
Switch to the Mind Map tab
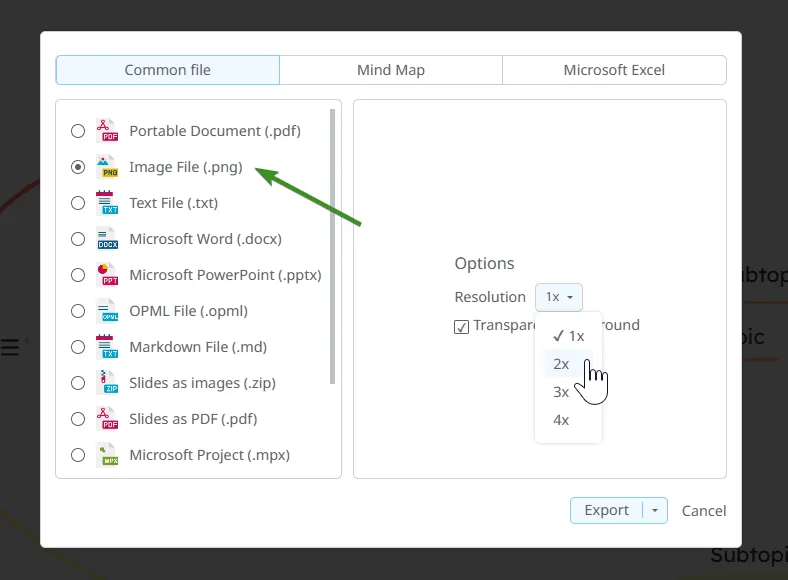click(x=391, y=70)
